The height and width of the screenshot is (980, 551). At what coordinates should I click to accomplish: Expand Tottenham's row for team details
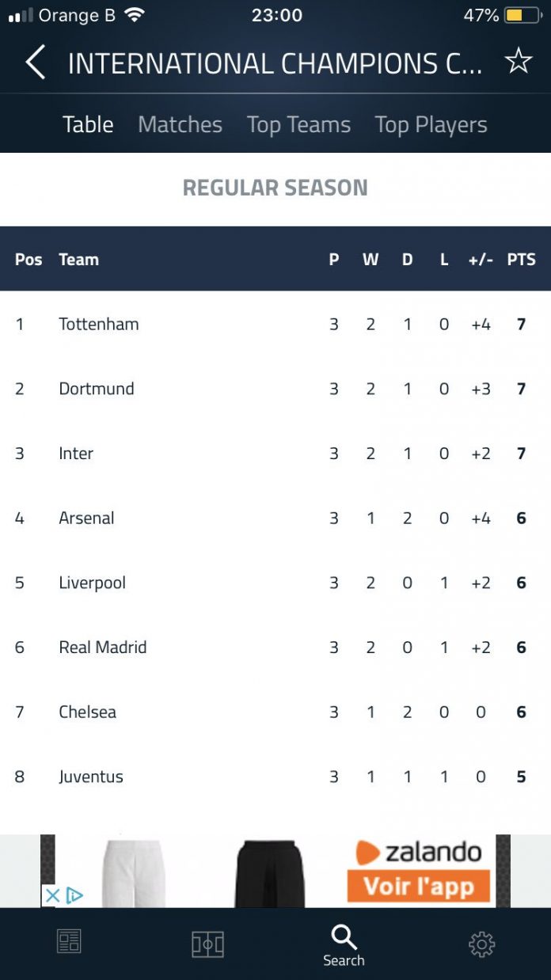[99, 324]
